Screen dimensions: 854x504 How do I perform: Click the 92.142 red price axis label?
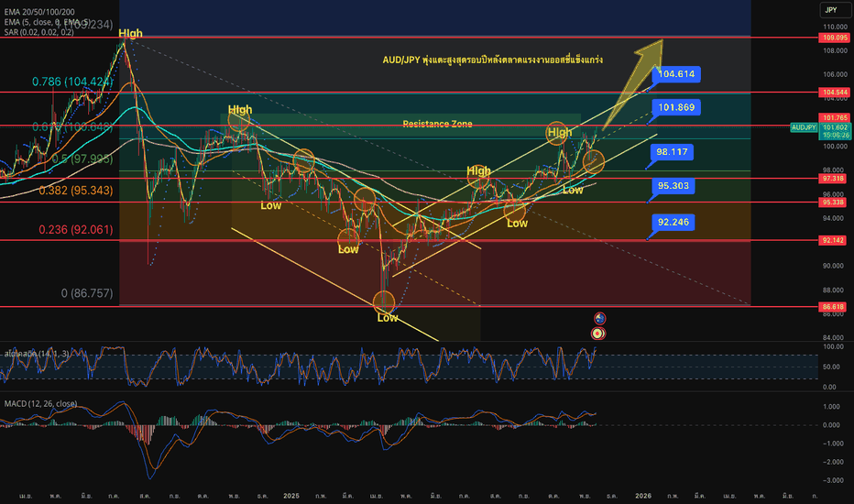pyautogui.click(x=833, y=240)
